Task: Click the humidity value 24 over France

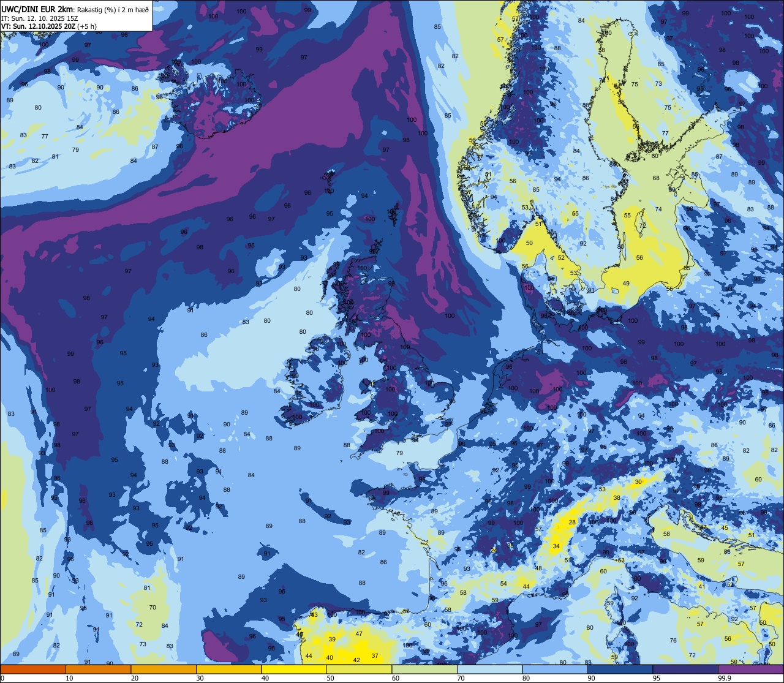Action: point(494,550)
